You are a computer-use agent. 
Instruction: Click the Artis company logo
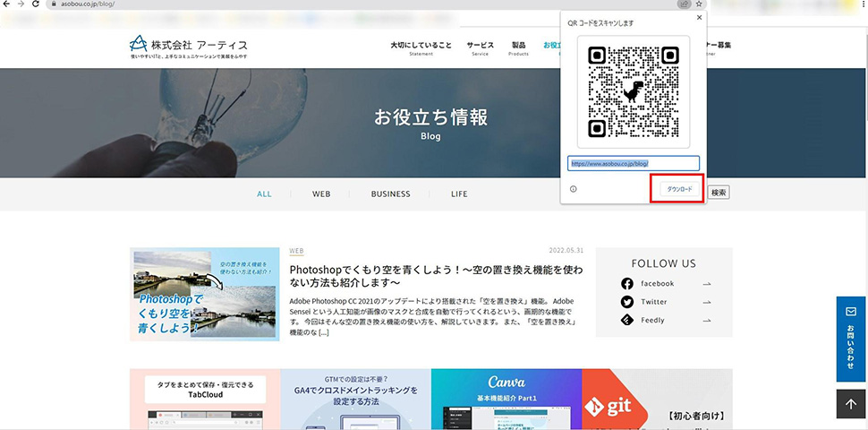[x=189, y=47]
